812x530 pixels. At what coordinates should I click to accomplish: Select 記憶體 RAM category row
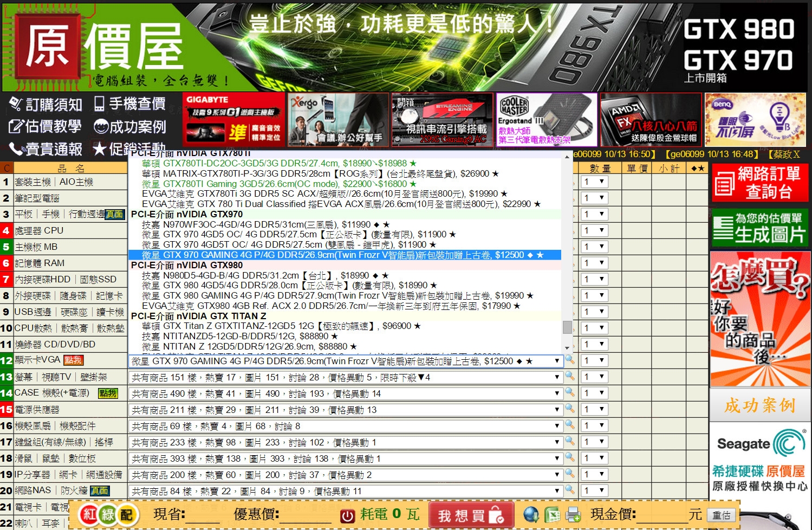coord(64,263)
